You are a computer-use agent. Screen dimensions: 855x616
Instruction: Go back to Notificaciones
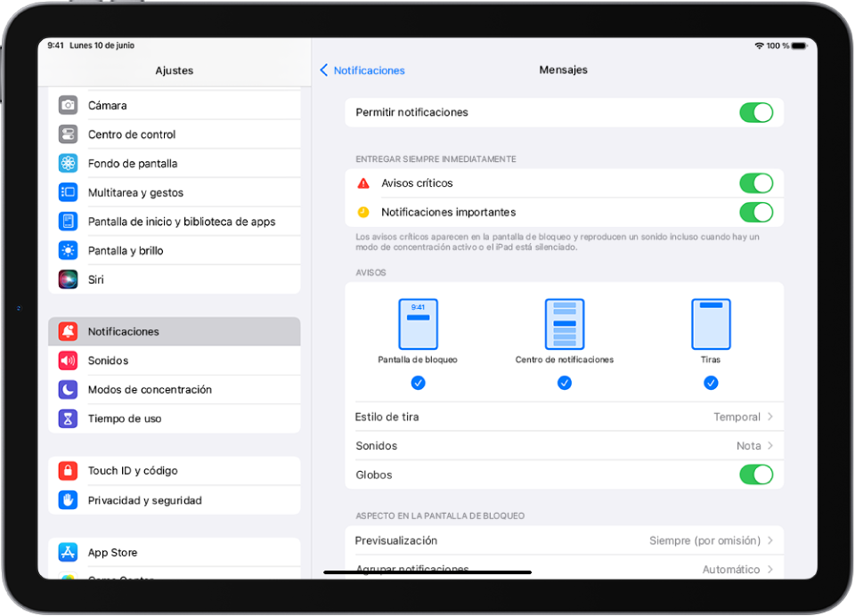pyautogui.click(x=362, y=69)
